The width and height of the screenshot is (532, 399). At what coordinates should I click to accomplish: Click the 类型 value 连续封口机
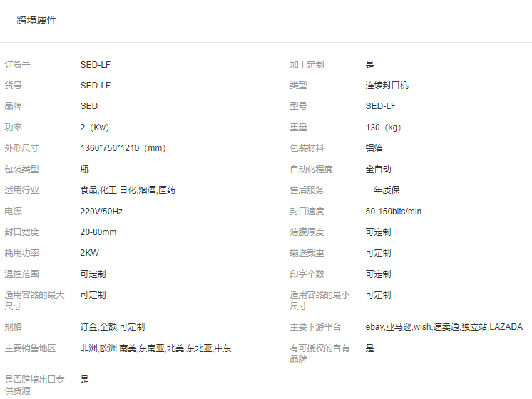387,85
